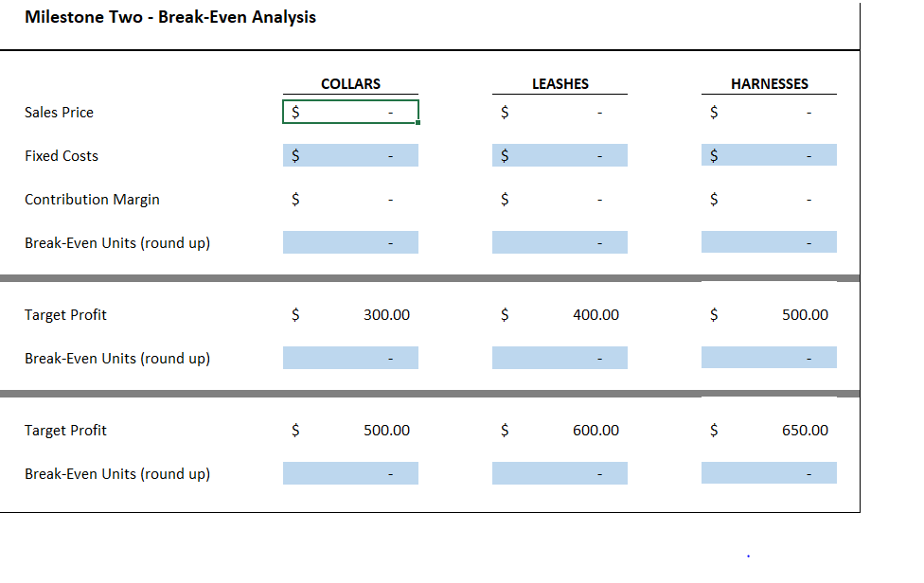This screenshot has height=583, width=924.
Task: Select the 500.00 Target Profit cell under HARNESSES
Action: (x=769, y=314)
